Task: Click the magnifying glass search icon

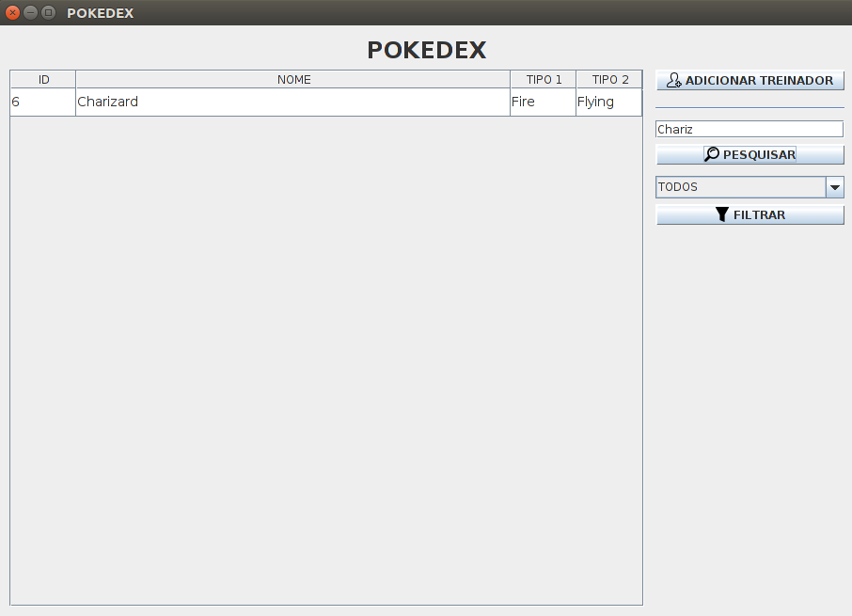Action: (711, 154)
